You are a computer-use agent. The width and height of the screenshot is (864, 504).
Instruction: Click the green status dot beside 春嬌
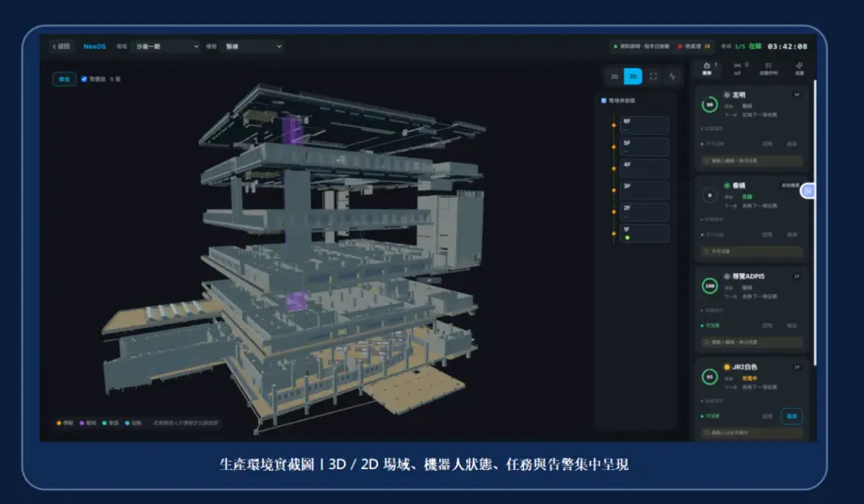726,186
